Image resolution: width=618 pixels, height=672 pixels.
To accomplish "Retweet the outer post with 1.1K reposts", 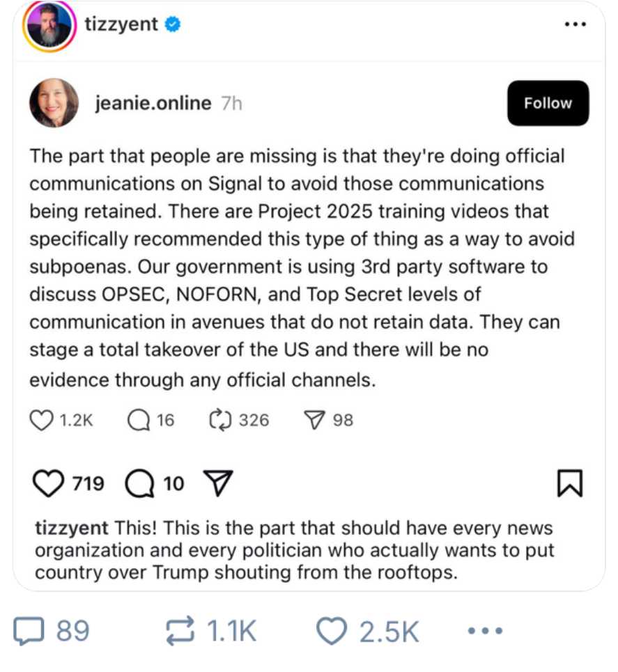I will 180,631.
